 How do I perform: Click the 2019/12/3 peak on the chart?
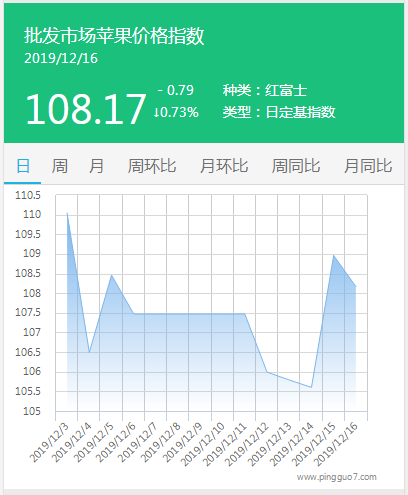pos(67,213)
